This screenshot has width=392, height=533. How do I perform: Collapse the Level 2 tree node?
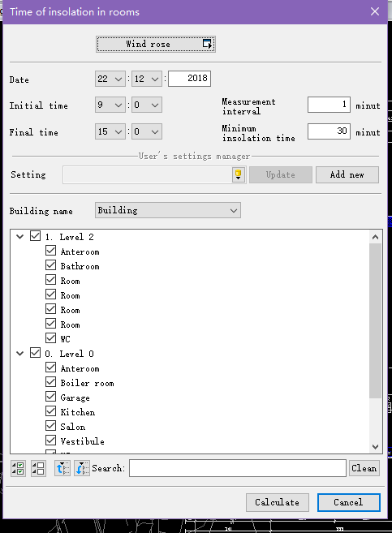pyautogui.click(x=20, y=237)
